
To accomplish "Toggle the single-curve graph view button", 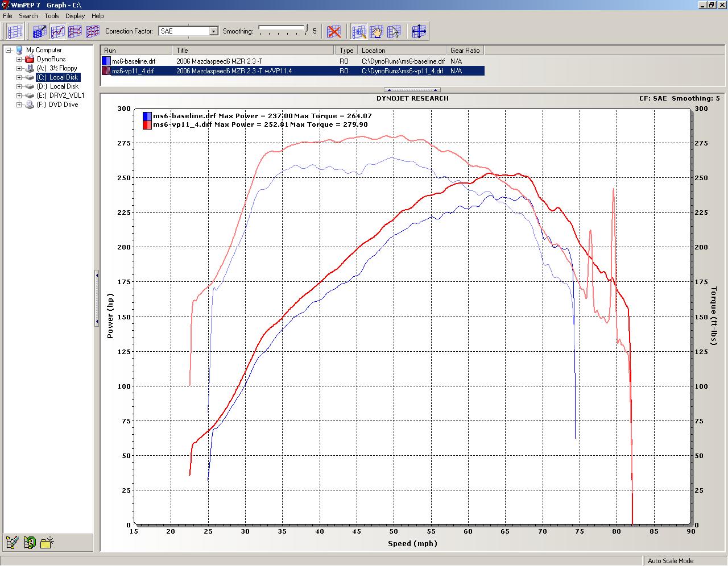I will point(57,31).
